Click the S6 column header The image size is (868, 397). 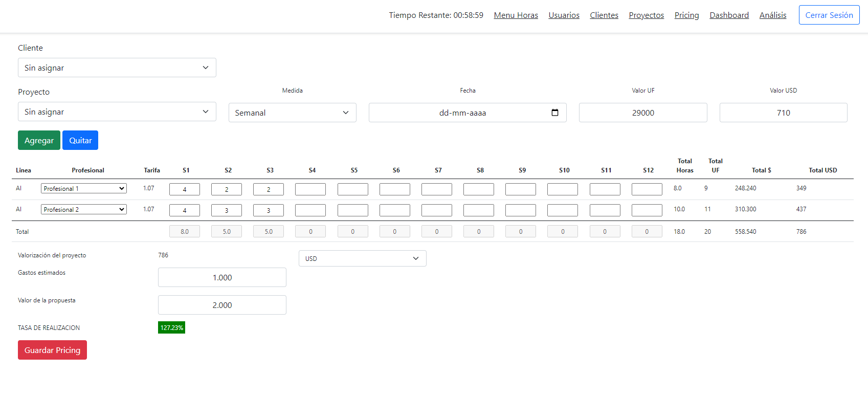coord(396,170)
